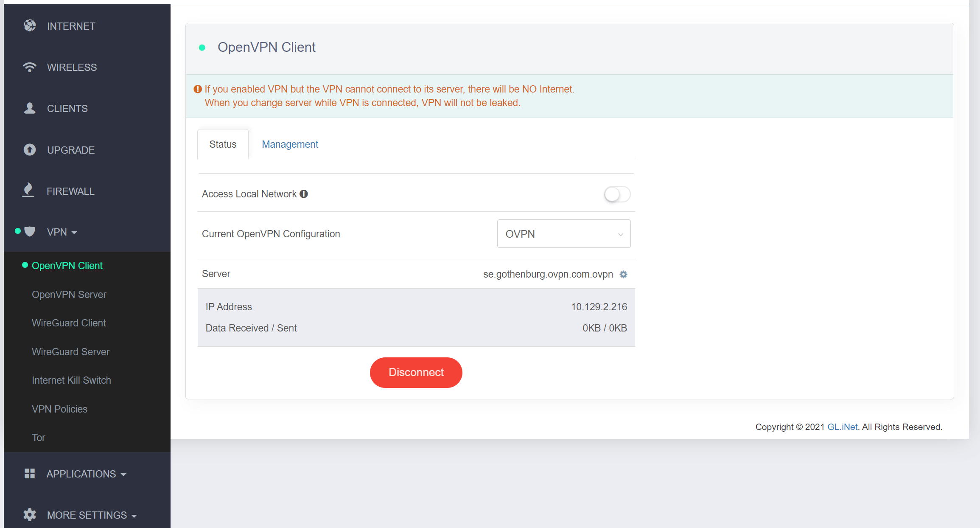The height and width of the screenshot is (528, 980).
Task: Open the OVPN configuration dropdown
Action: [x=564, y=234]
